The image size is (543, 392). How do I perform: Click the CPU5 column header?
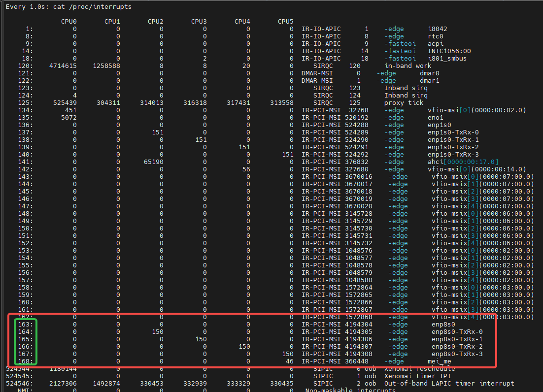(285, 22)
